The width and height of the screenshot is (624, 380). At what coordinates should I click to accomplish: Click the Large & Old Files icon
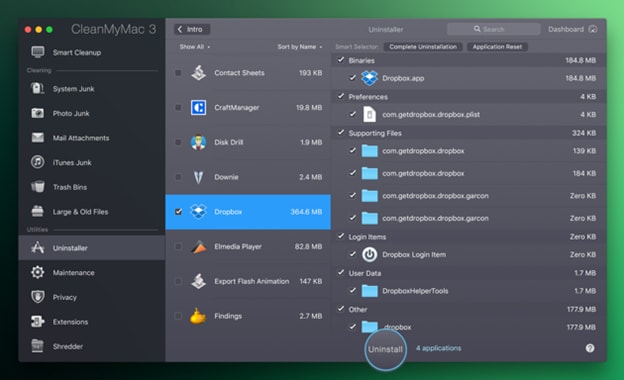(38, 211)
